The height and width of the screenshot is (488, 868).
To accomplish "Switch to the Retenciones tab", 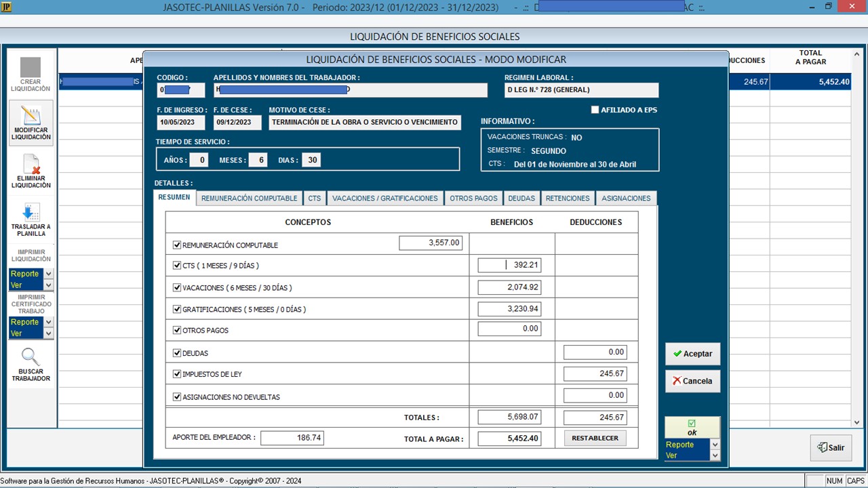I will click(568, 199).
